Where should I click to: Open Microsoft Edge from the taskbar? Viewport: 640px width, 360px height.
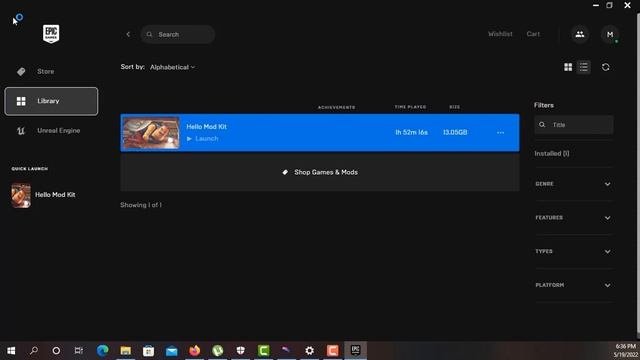tap(102, 351)
